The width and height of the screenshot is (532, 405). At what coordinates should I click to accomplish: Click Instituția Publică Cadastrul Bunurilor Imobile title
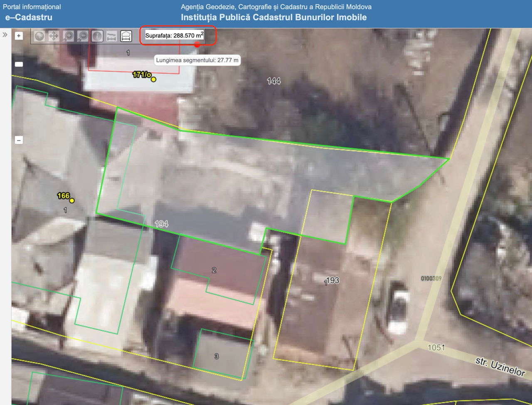tap(273, 17)
